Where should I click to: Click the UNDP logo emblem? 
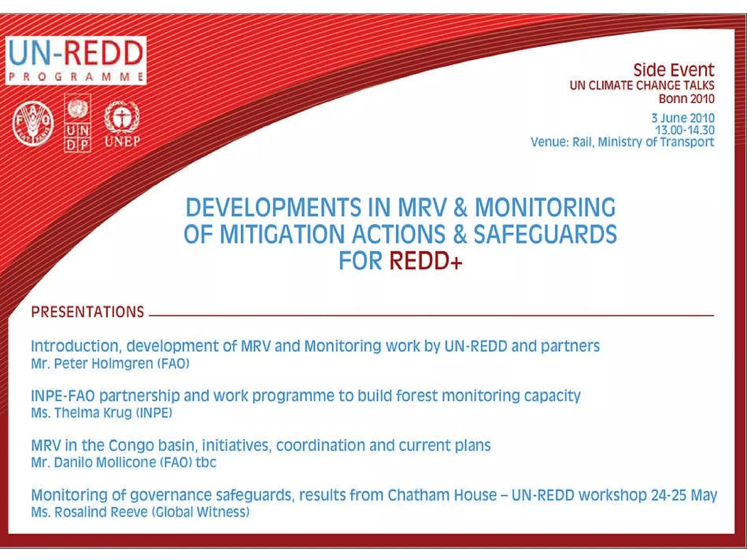(x=77, y=123)
